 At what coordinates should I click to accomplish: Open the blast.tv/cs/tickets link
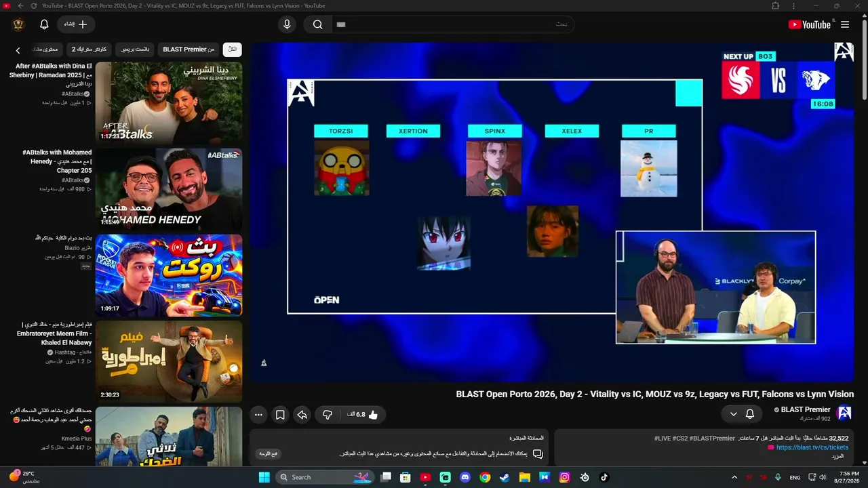(x=812, y=447)
